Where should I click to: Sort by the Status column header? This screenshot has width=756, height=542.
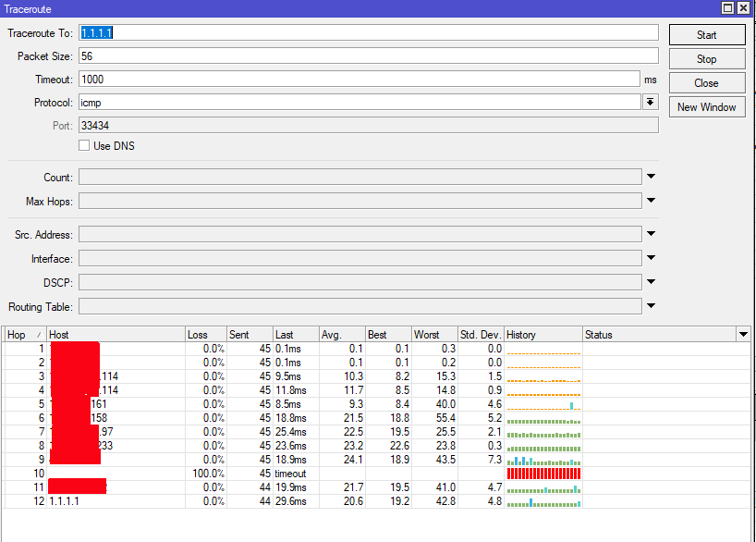tap(660, 335)
